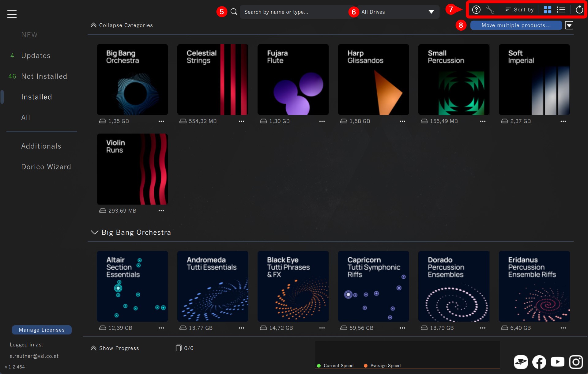Select the Andromeda Tutti Essentials thumbnail
This screenshot has height=374, width=588.
[x=213, y=286]
